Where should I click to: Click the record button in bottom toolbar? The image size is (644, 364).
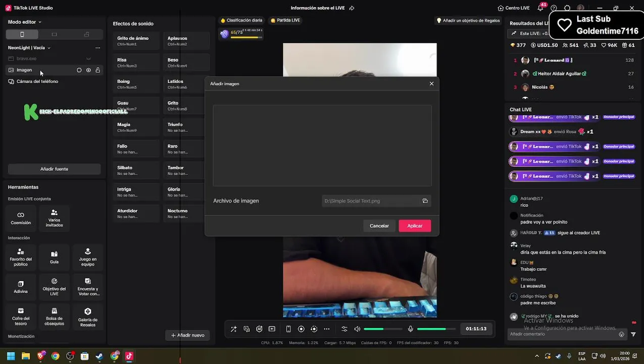(301, 329)
